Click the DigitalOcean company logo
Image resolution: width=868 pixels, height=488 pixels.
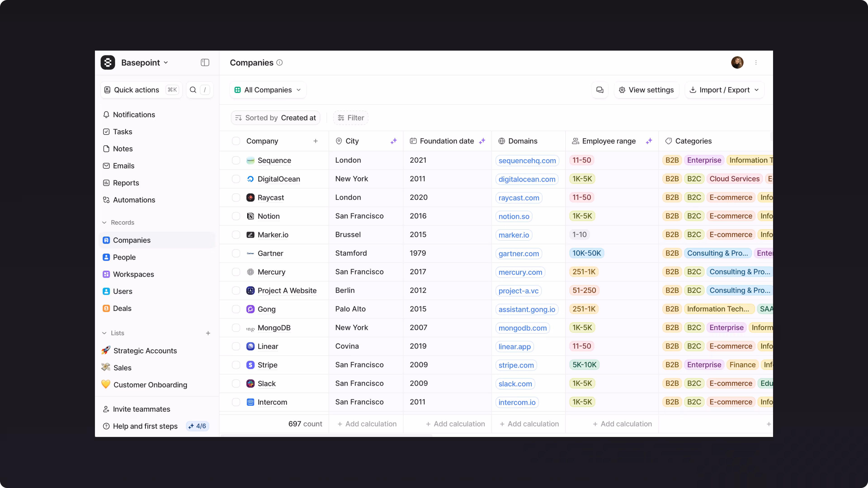250,179
